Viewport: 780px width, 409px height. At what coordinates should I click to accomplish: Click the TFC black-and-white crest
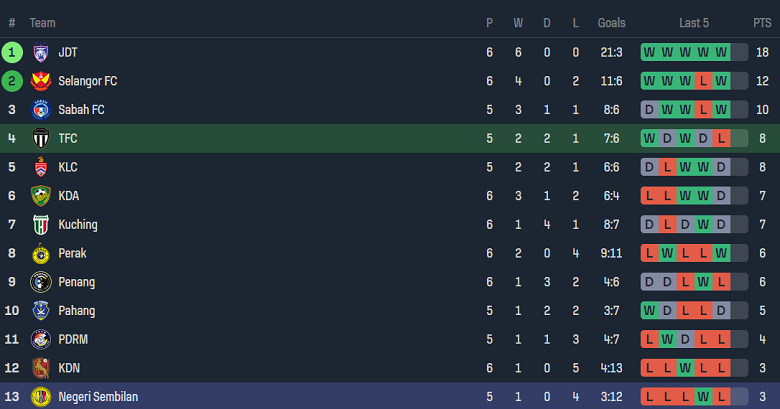pos(41,139)
